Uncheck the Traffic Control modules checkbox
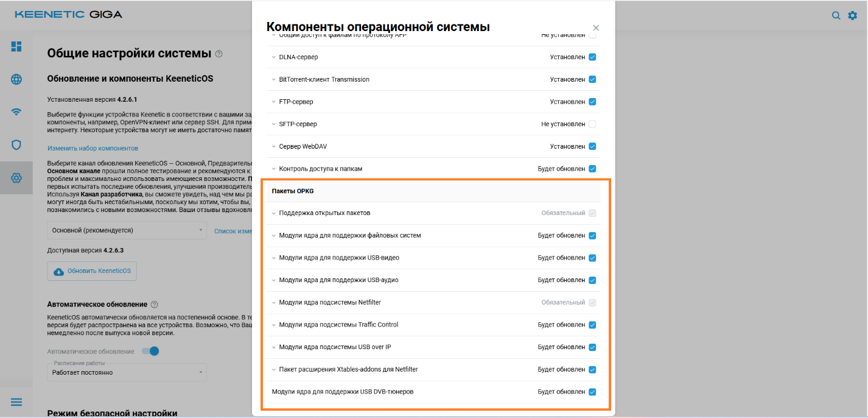868x418 pixels. [x=592, y=325]
